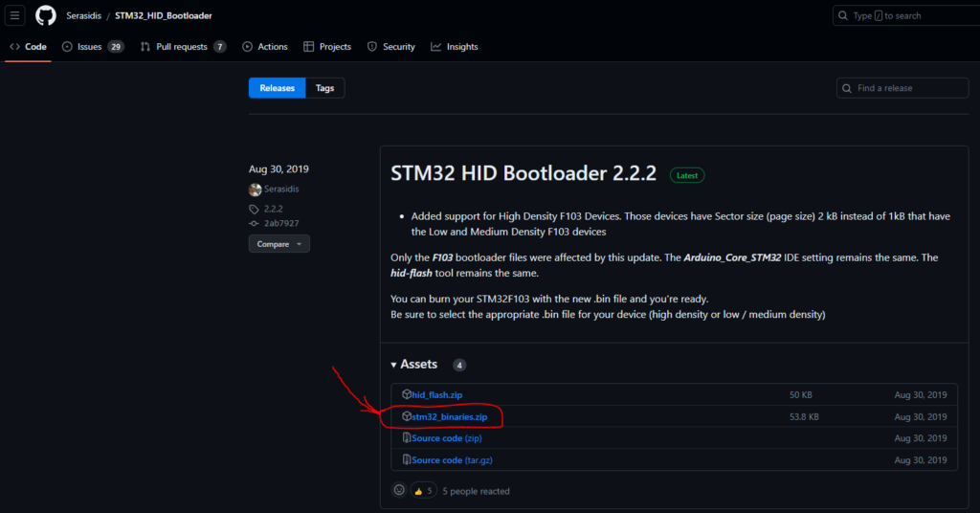Click the package icon beside hid_flash.zip
980x513 pixels.
coord(406,394)
